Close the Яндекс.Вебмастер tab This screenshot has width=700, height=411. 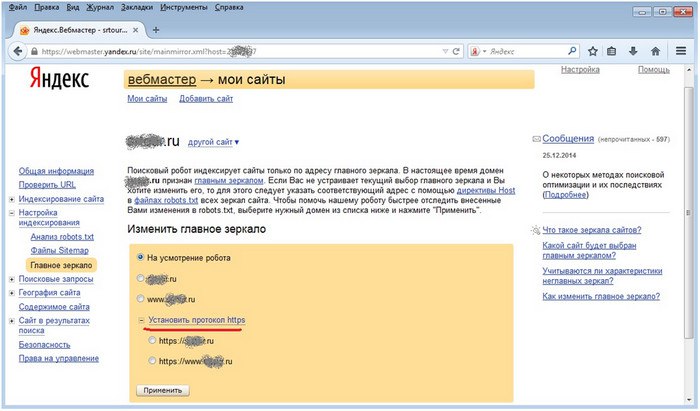coord(135,30)
